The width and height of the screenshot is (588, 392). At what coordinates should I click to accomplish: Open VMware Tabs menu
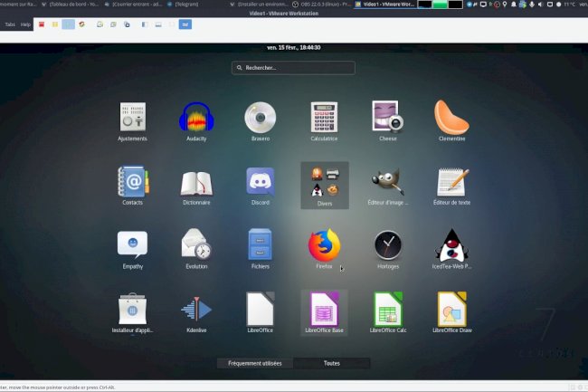[x=10, y=24]
